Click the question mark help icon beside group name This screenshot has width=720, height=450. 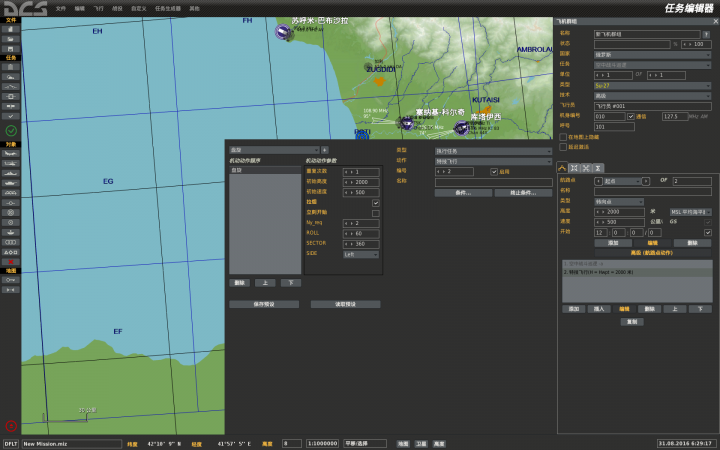coord(706,34)
